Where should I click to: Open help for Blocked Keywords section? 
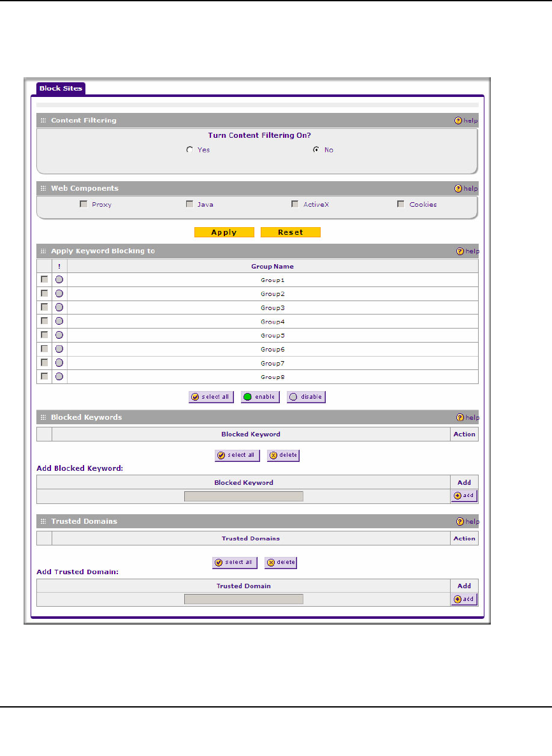coord(467,417)
